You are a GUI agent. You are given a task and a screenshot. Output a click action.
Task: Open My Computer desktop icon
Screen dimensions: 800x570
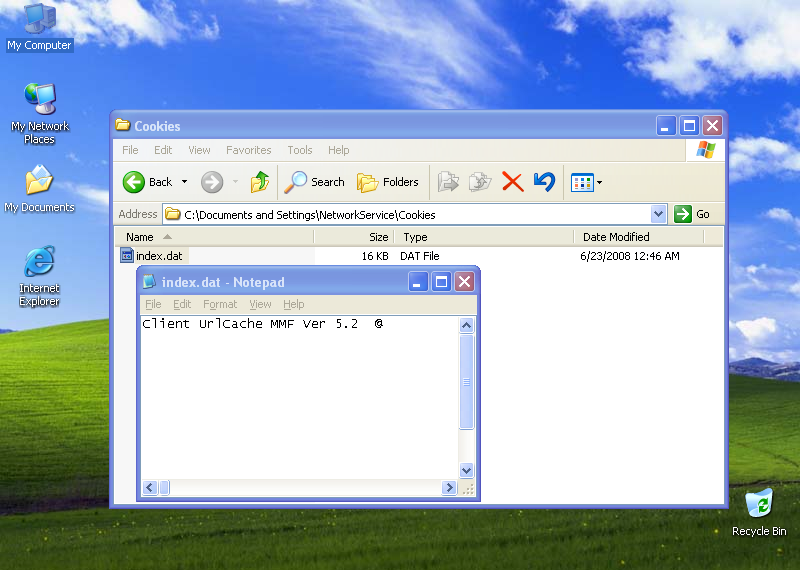coord(39,27)
